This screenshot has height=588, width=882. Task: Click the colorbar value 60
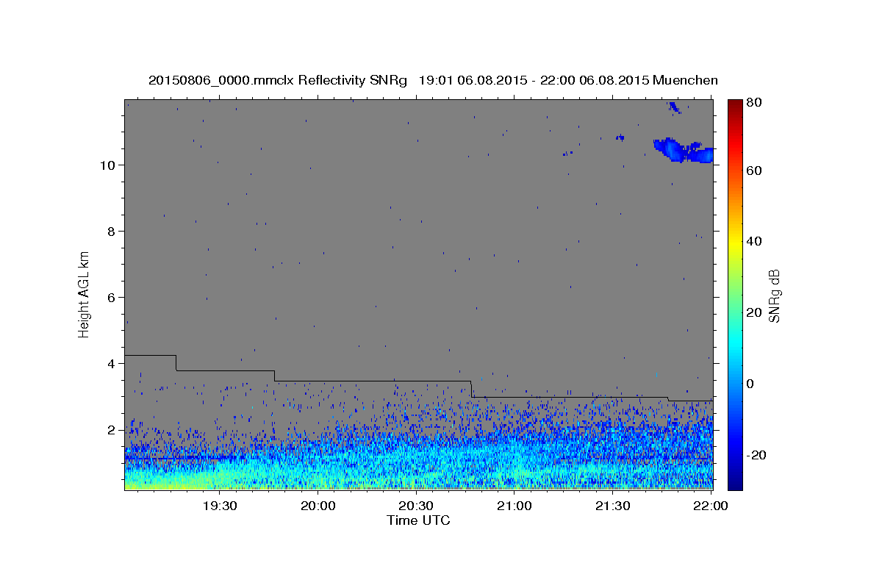(755, 170)
